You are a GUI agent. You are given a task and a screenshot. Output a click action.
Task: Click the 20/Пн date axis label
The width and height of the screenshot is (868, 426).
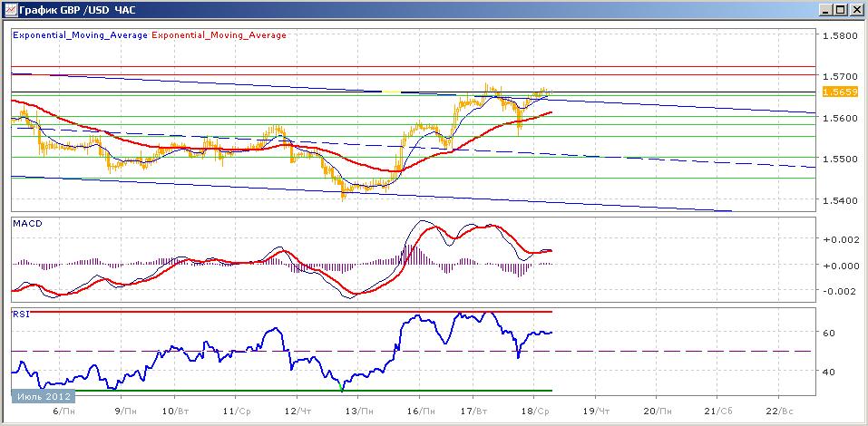click(x=658, y=411)
